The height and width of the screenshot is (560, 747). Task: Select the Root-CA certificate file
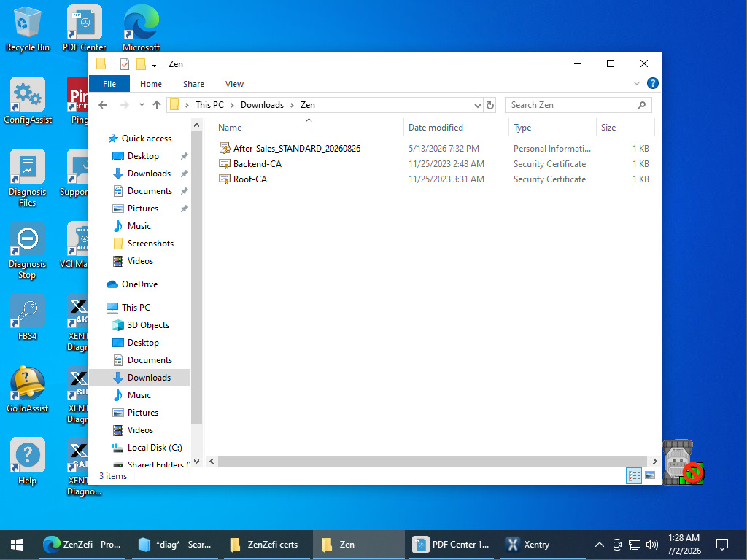point(250,179)
